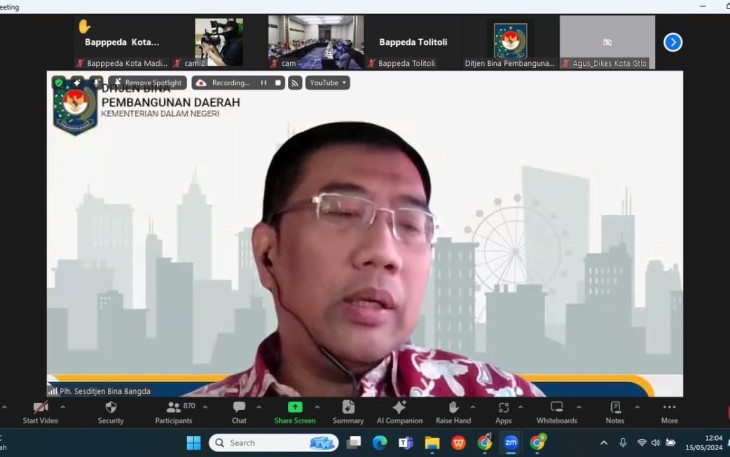Show hidden system tray icons
The image size is (730, 457).
604,443
